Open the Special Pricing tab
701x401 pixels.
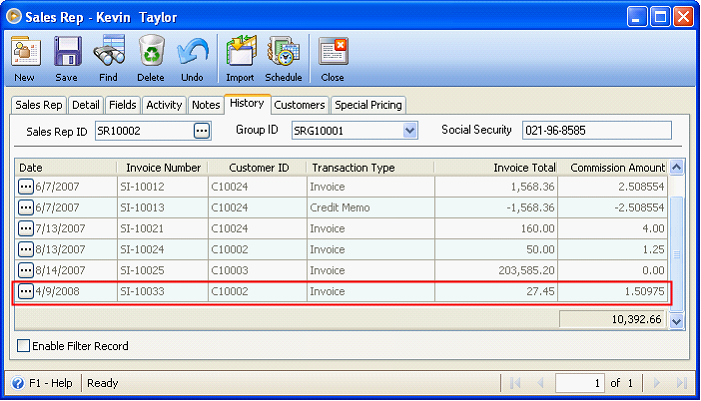tap(368, 105)
